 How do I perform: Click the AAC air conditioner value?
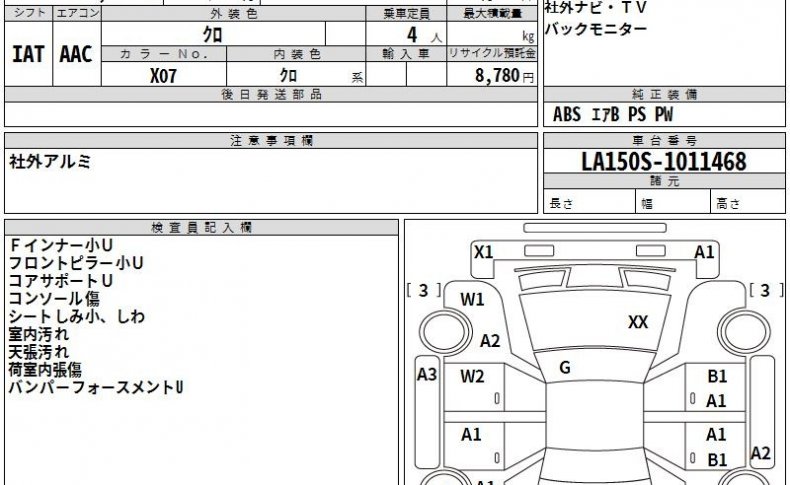[x=76, y=54]
